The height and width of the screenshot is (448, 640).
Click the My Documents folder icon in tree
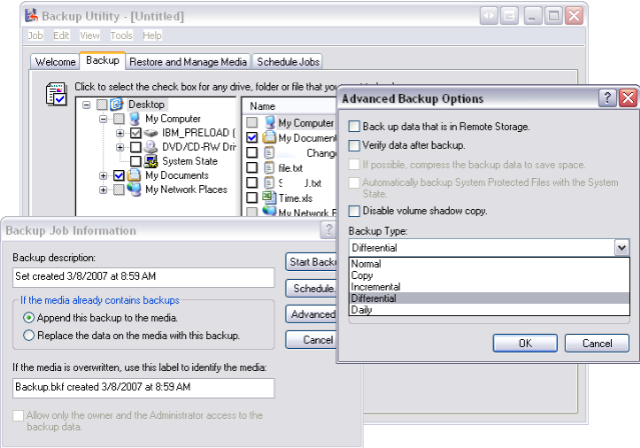[134, 175]
